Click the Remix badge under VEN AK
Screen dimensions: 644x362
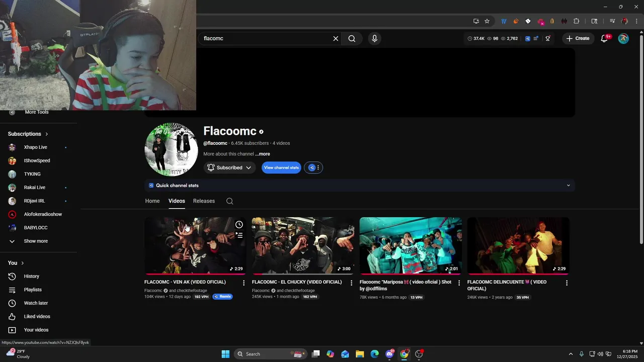point(222,297)
